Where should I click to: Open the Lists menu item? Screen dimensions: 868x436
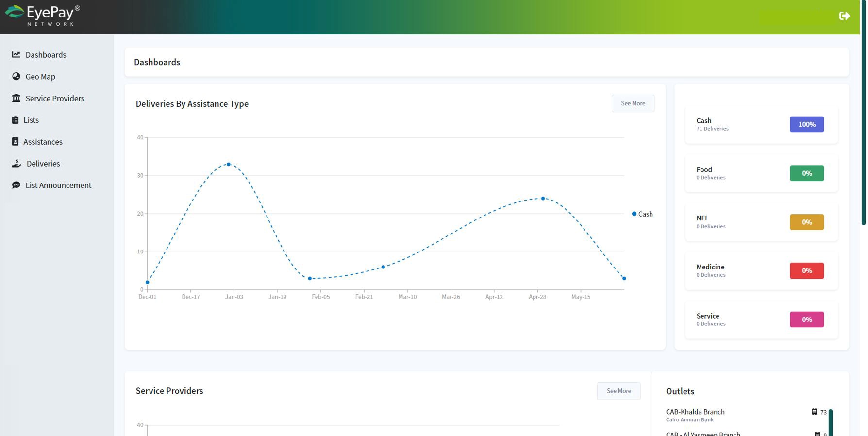point(31,120)
